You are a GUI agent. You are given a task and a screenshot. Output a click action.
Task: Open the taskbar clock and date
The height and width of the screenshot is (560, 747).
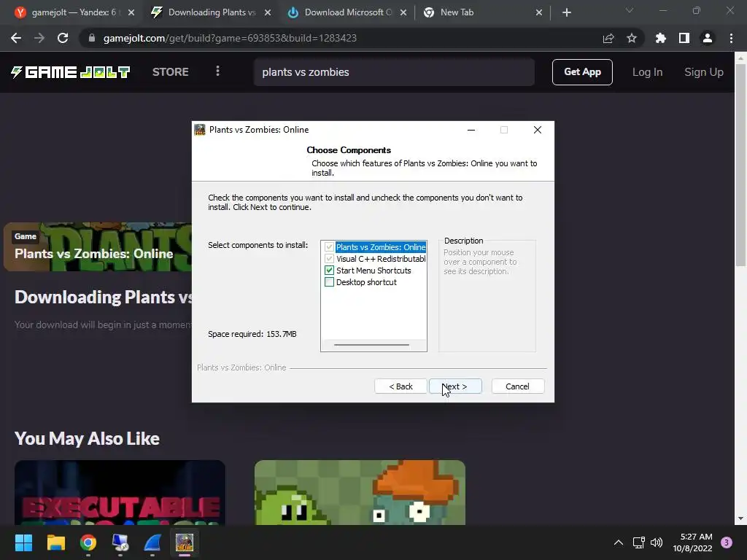coord(693,542)
